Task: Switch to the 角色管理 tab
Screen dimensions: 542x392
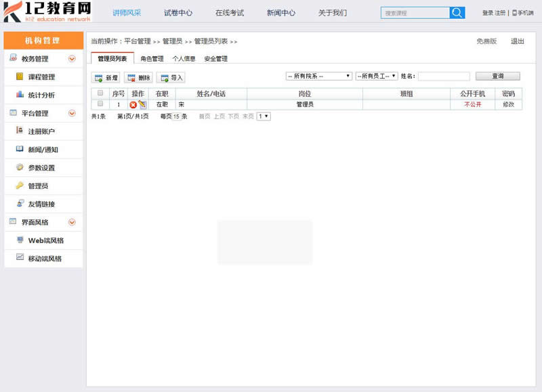Action: tap(152, 59)
